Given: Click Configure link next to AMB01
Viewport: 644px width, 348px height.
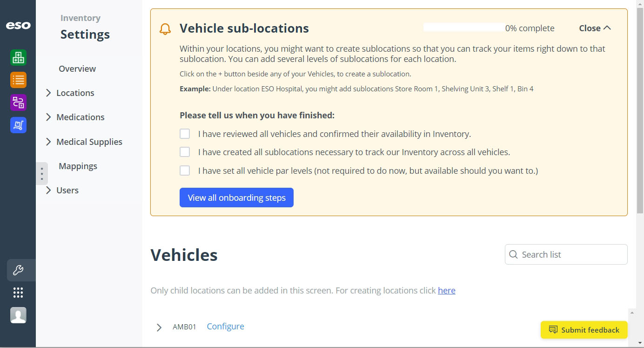Looking at the screenshot, I should (x=225, y=327).
